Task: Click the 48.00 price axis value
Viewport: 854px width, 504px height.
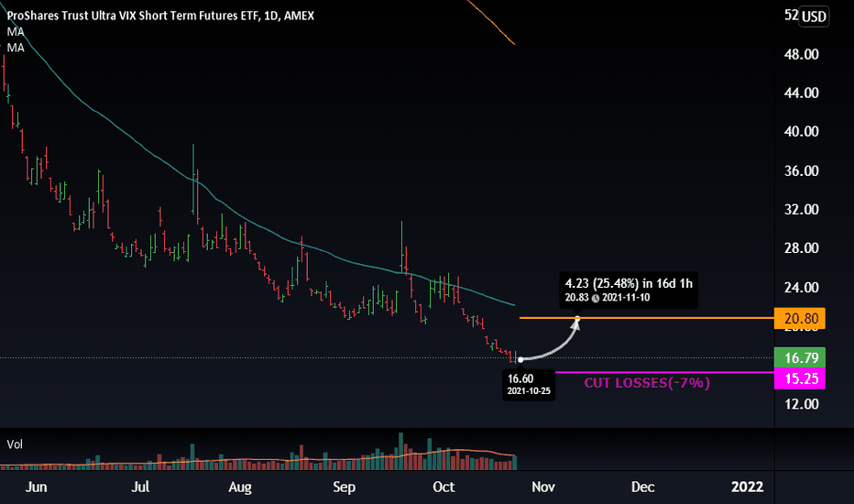Action: coord(801,54)
